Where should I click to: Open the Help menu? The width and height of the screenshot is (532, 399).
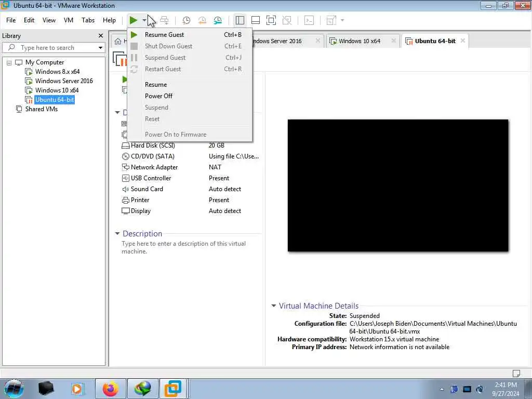click(109, 20)
